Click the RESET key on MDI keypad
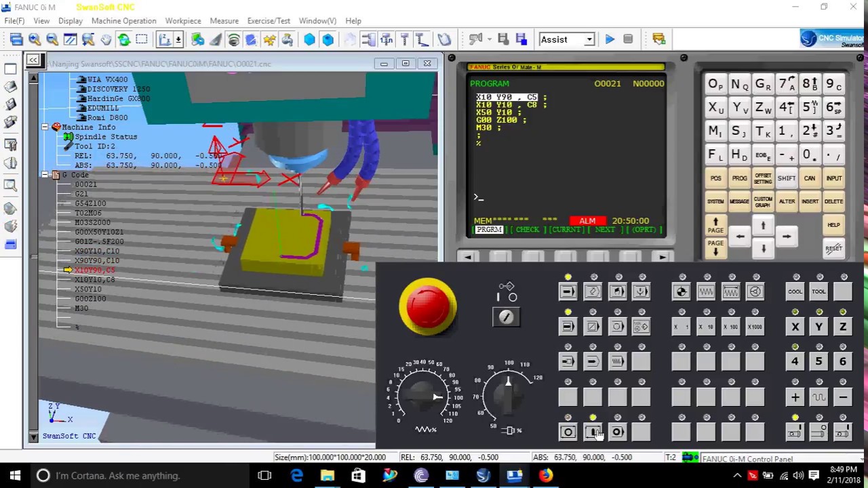 (833, 249)
